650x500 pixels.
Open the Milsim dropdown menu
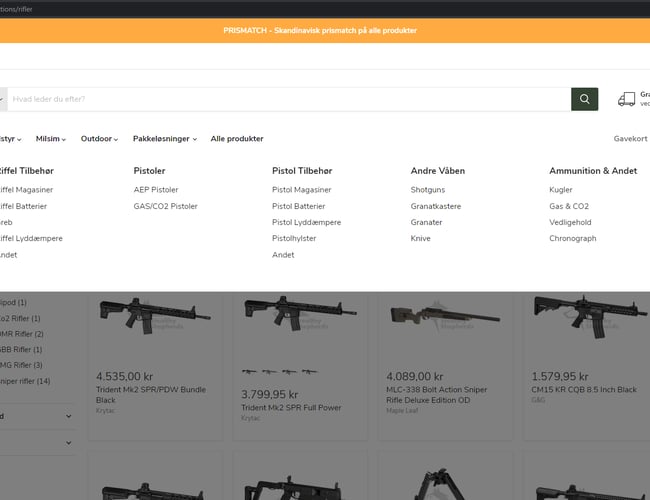point(51,139)
